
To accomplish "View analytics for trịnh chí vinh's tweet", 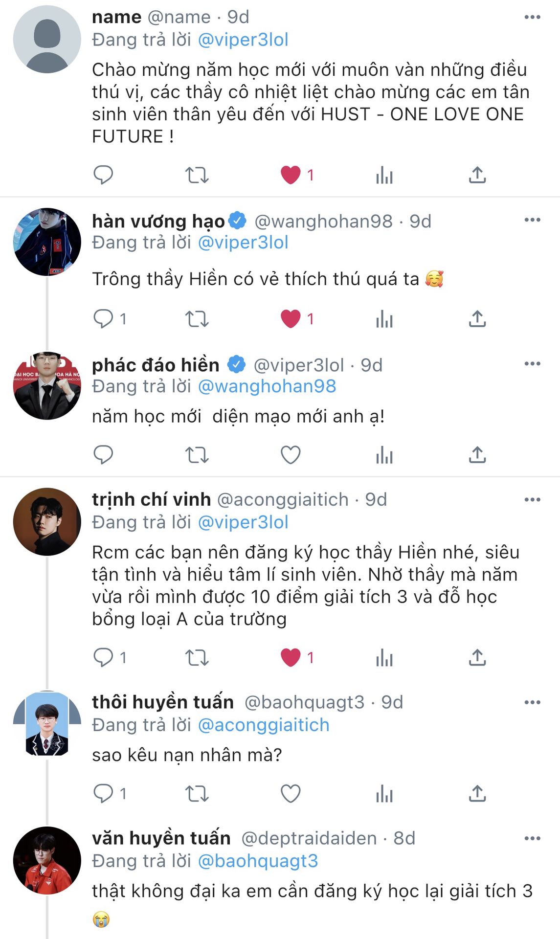I will (384, 658).
